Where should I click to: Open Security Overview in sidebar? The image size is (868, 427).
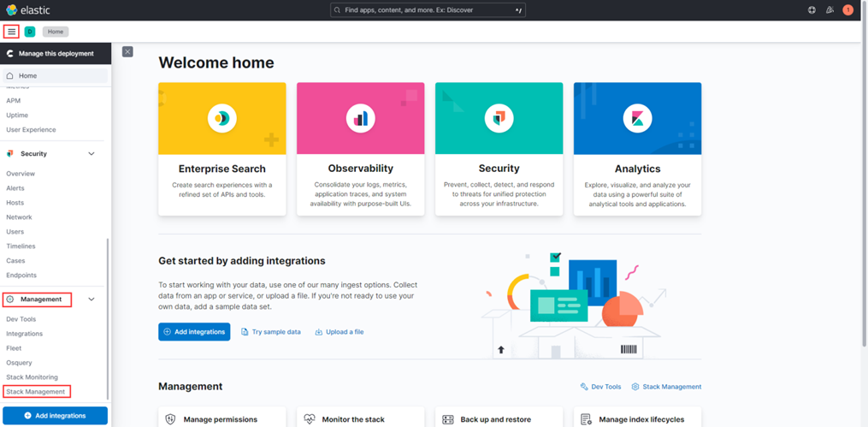coord(21,174)
